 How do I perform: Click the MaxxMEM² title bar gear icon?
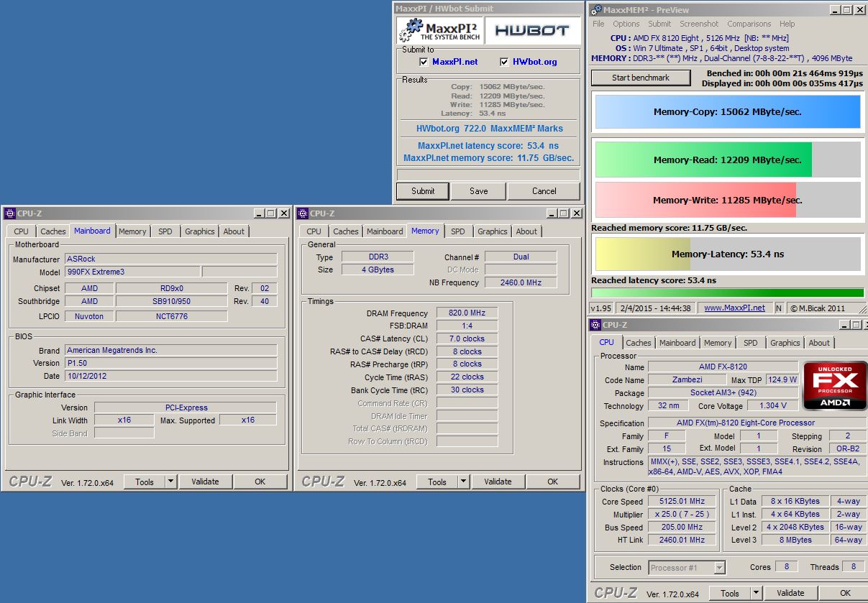click(x=595, y=10)
